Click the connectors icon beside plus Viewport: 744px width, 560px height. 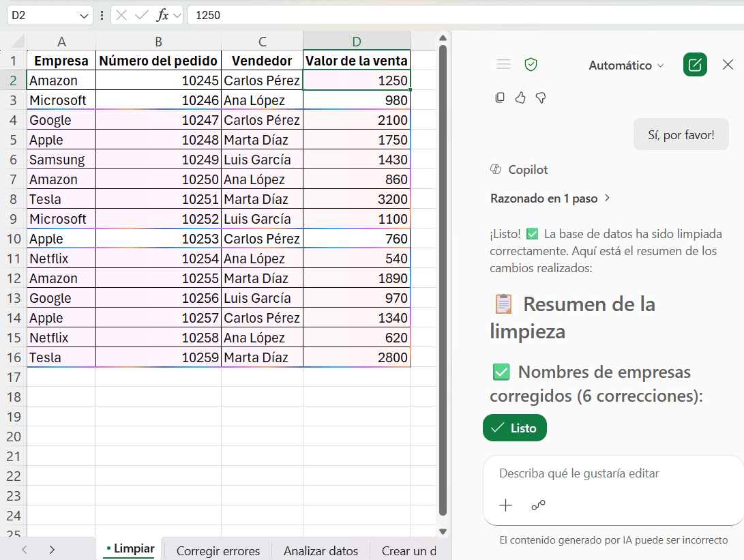[539, 505]
